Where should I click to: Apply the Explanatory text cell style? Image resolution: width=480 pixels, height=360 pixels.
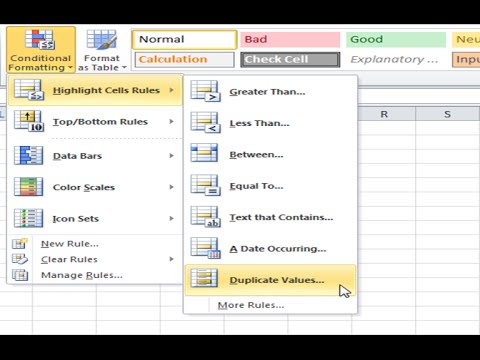pos(396,59)
